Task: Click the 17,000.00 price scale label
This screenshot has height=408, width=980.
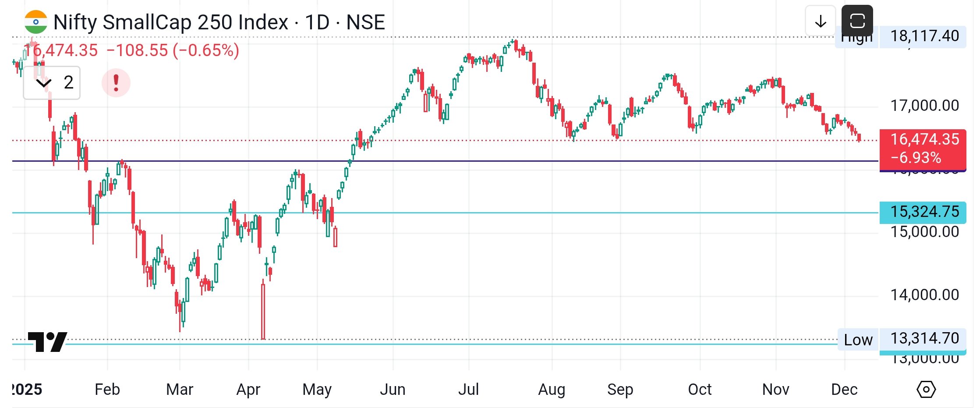Action: [924, 106]
